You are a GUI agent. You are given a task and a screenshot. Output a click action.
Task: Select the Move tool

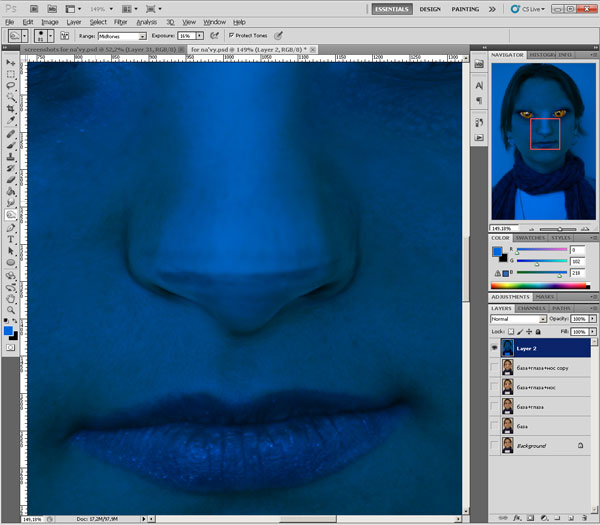[11, 62]
